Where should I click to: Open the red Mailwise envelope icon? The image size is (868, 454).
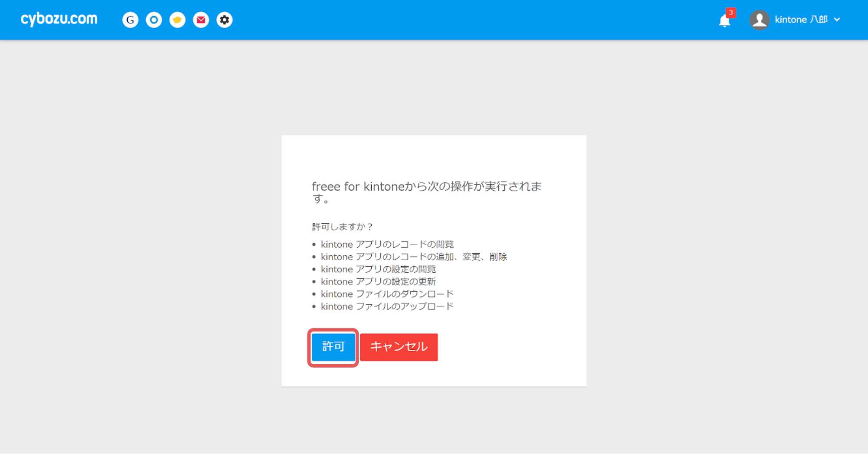tap(201, 20)
